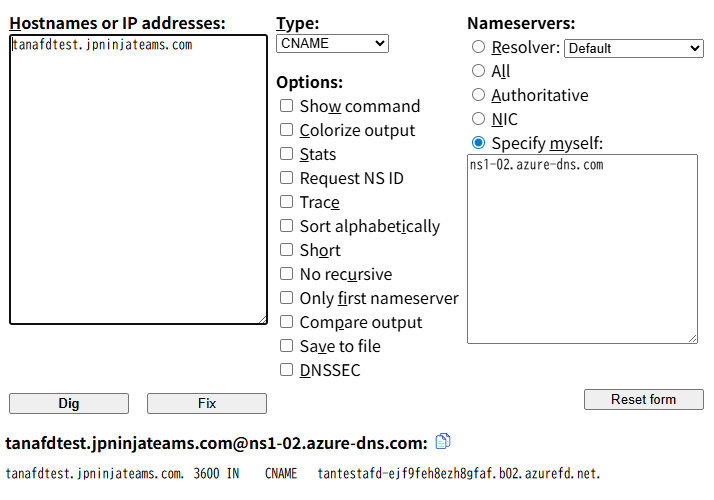Grab the hostnames textarea resize handle
Screen dimensions: 714x500
[263, 320]
